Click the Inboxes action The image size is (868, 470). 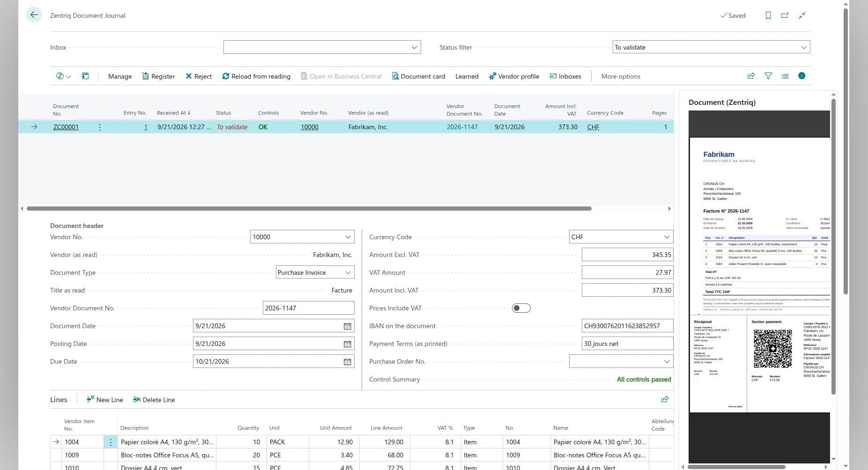565,76
